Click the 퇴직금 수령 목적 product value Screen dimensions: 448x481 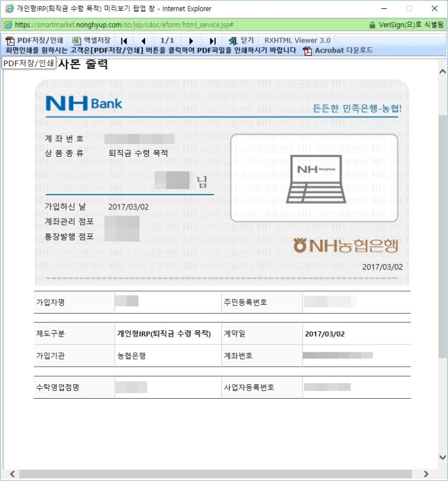(x=138, y=153)
